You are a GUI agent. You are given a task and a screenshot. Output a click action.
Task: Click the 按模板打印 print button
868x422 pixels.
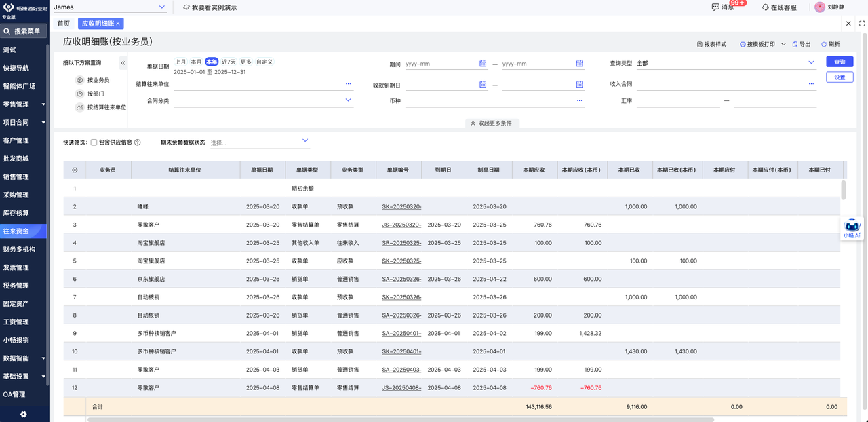click(758, 44)
